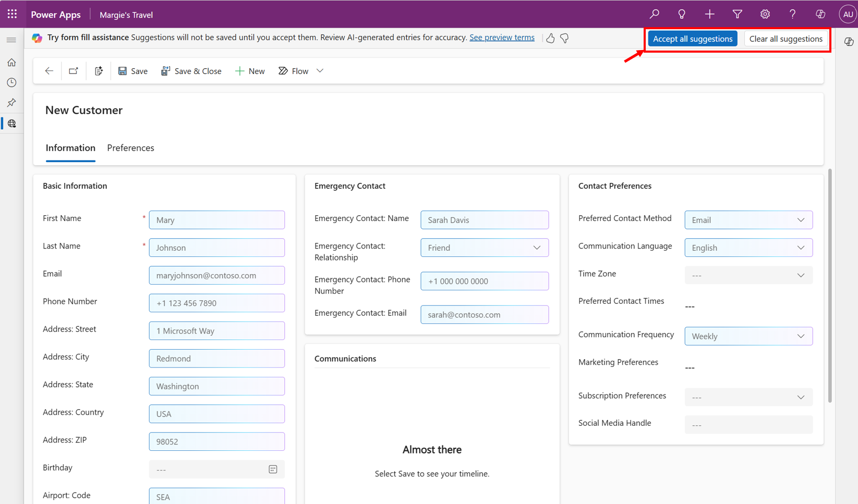Image resolution: width=858 pixels, height=504 pixels.
Task: Select the Home icon in the left sidebar
Action: tap(11, 62)
